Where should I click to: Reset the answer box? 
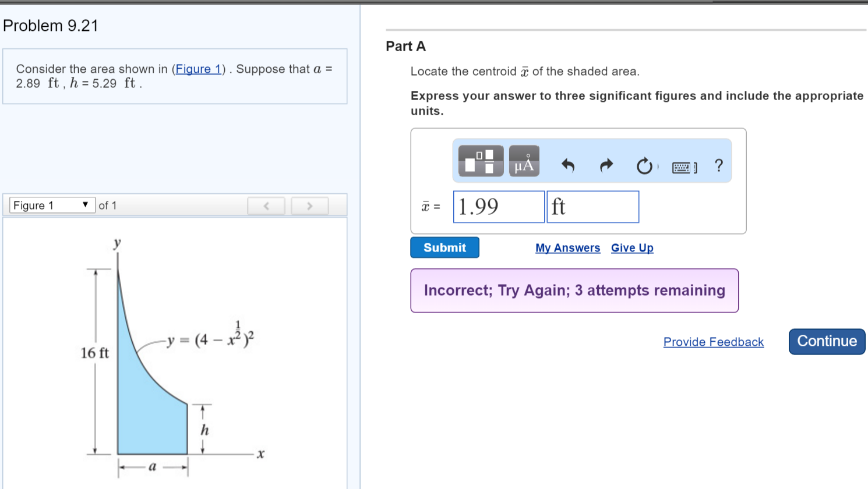644,166
